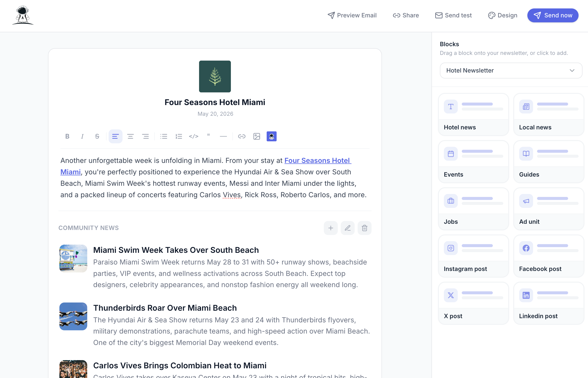Insert an image from the toolbar

257,136
